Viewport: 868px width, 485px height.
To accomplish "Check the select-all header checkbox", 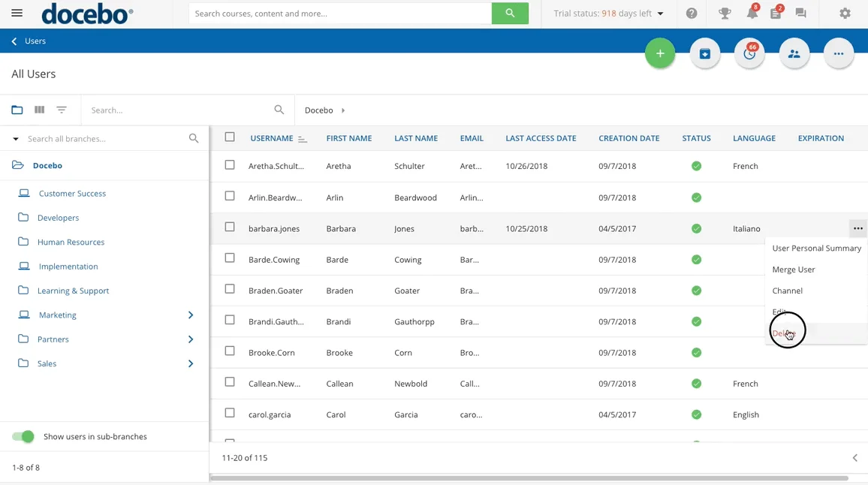I will pos(230,137).
